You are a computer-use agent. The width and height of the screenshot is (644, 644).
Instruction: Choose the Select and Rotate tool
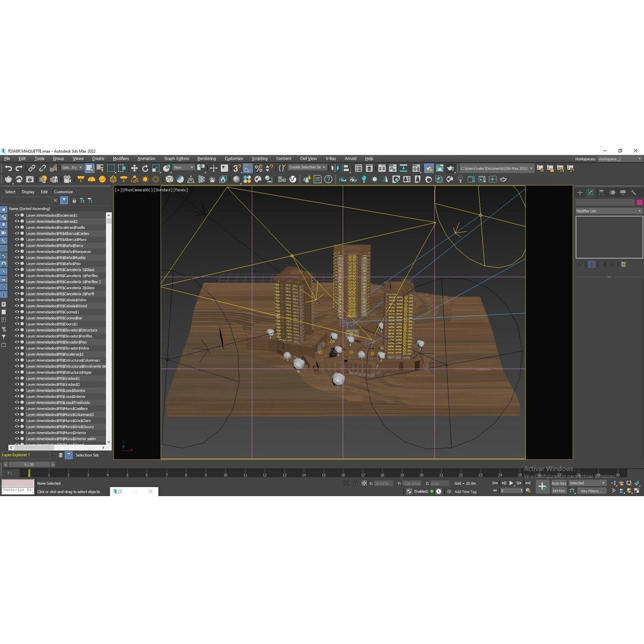(x=145, y=168)
